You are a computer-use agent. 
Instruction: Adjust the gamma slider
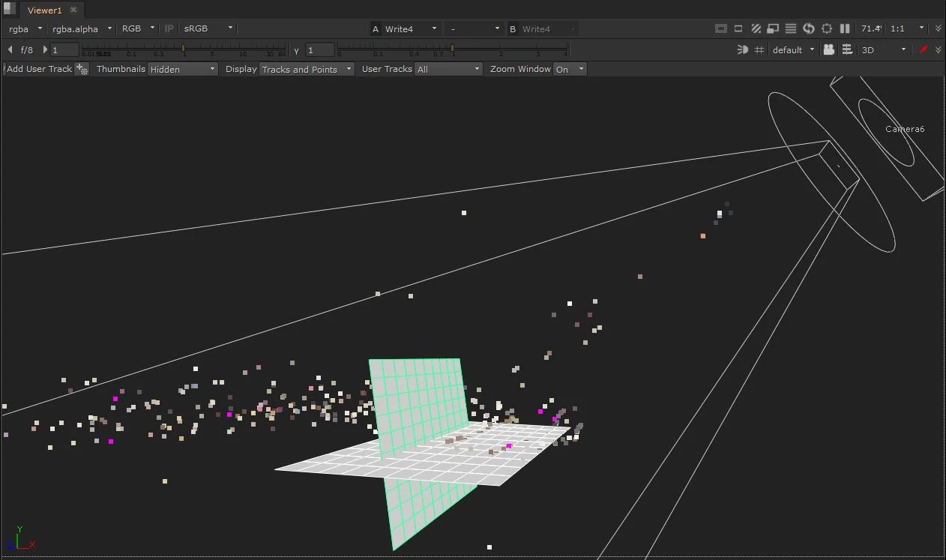point(453,49)
